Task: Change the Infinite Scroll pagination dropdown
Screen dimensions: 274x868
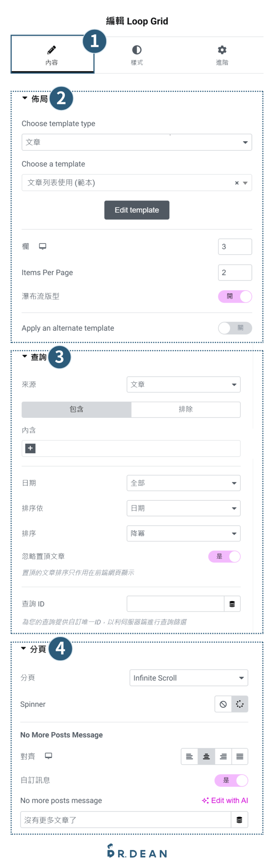Action: (x=189, y=678)
